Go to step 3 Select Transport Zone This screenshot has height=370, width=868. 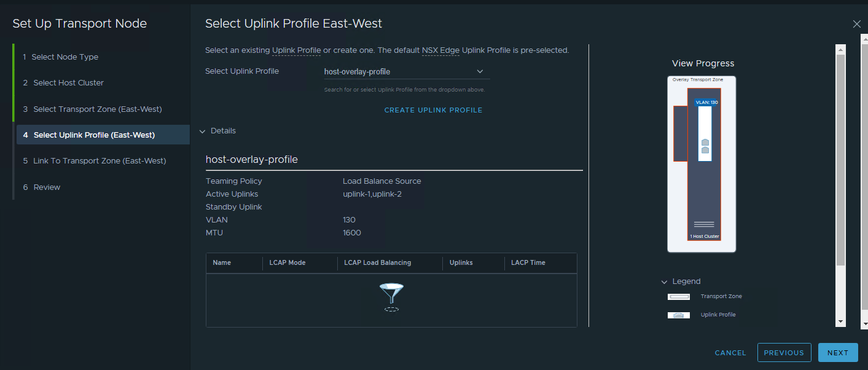click(x=97, y=109)
